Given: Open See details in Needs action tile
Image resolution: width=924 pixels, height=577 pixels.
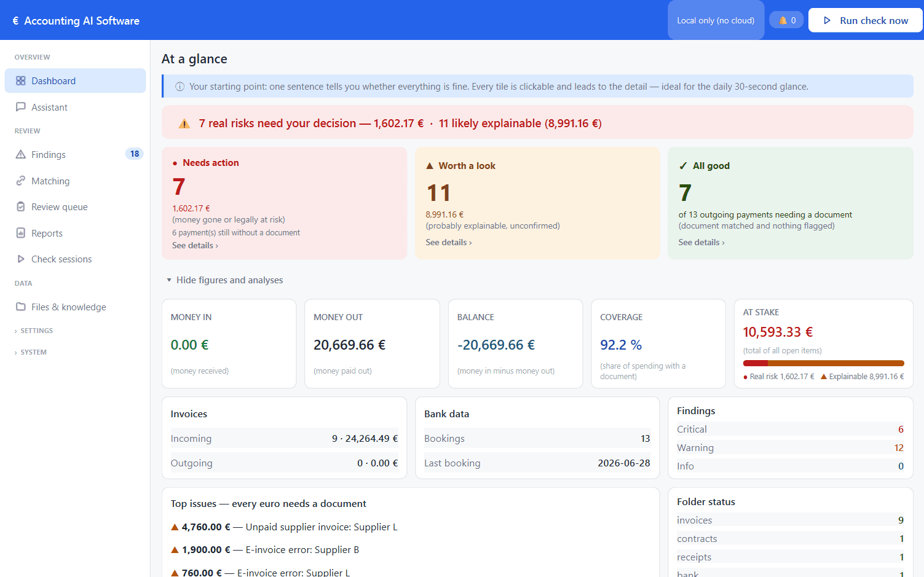Looking at the screenshot, I should (195, 245).
